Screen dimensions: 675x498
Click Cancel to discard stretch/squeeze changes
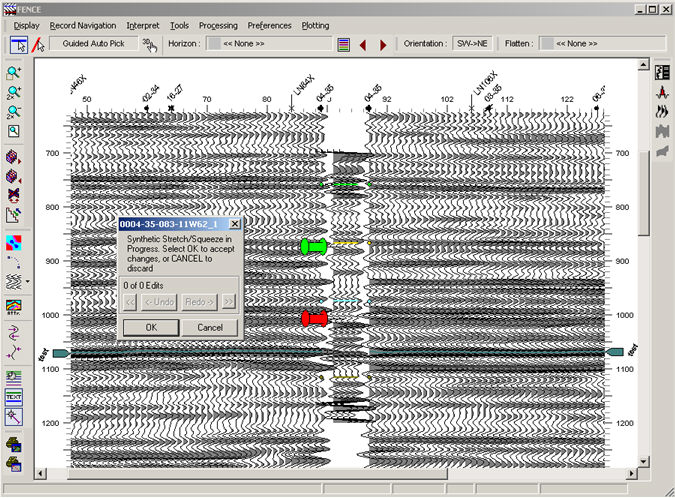pyautogui.click(x=210, y=328)
